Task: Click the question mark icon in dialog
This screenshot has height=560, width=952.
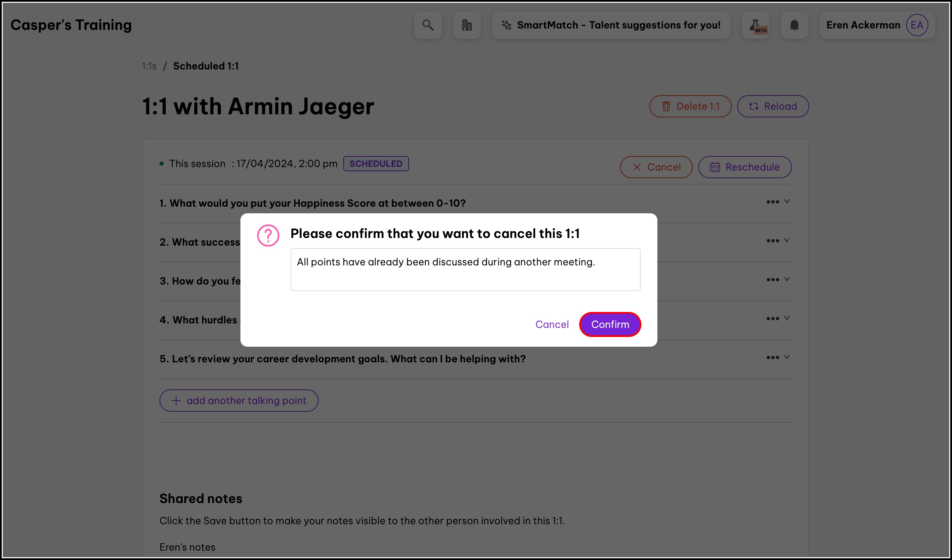Action: [268, 235]
